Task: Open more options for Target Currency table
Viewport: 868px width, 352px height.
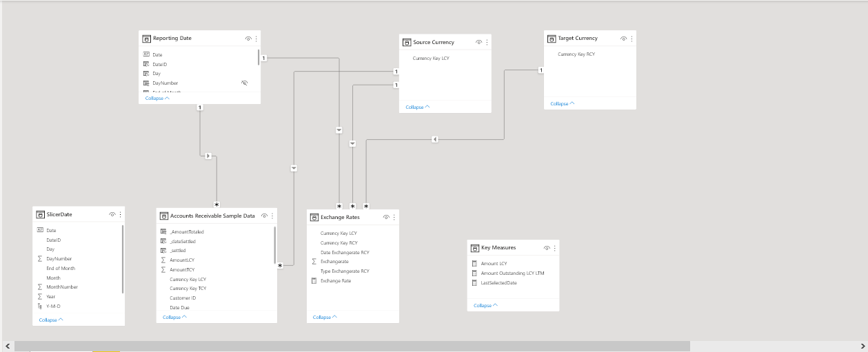Action: click(632, 39)
